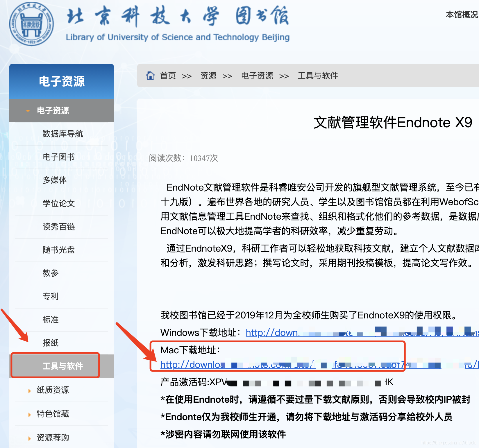Screen dimensions: 479x448
Task: Expand the 纸质资源 section arrow
Action: 29,391
